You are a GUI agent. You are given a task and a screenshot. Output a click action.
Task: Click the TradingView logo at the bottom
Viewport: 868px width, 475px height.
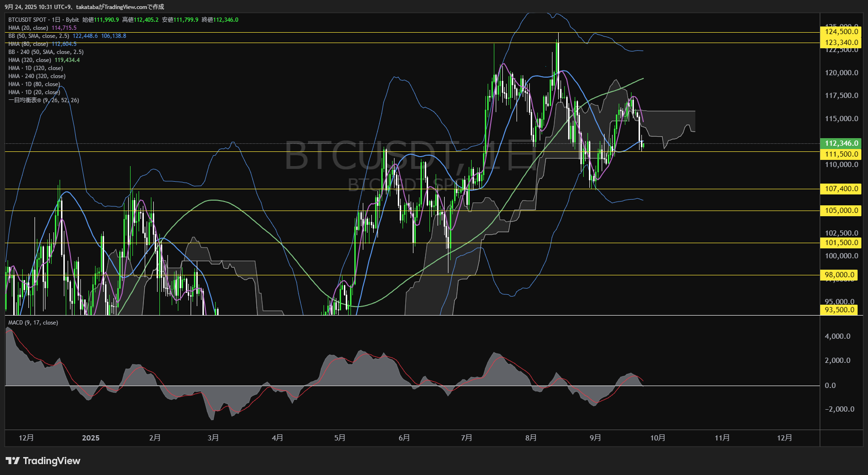click(43, 461)
